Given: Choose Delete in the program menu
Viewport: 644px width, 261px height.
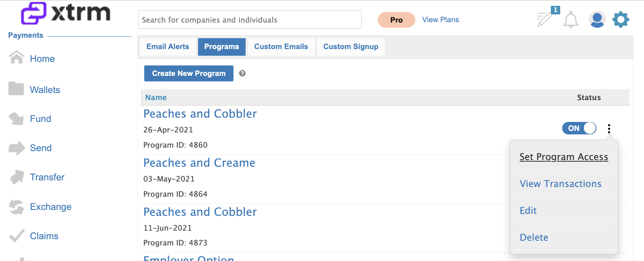Looking at the screenshot, I should pyautogui.click(x=534, y=237).
